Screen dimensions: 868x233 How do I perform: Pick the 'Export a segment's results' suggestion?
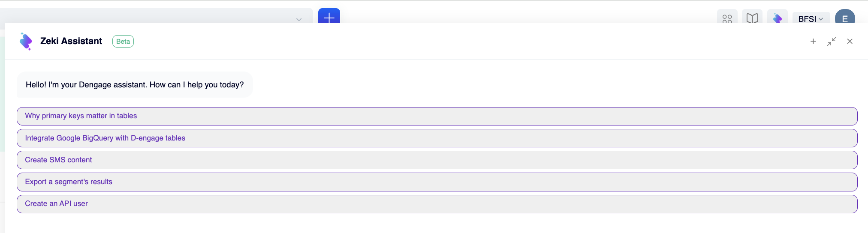tap(437, 182)
